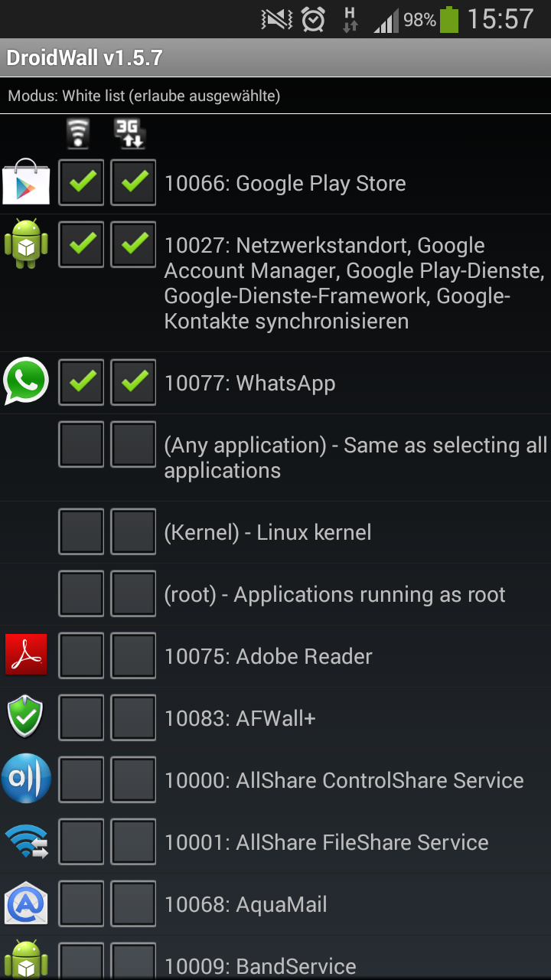Tap the AFWall+ shield icon
The width and height of the screenshot is (551, 980).
click(x=26, y=717)
